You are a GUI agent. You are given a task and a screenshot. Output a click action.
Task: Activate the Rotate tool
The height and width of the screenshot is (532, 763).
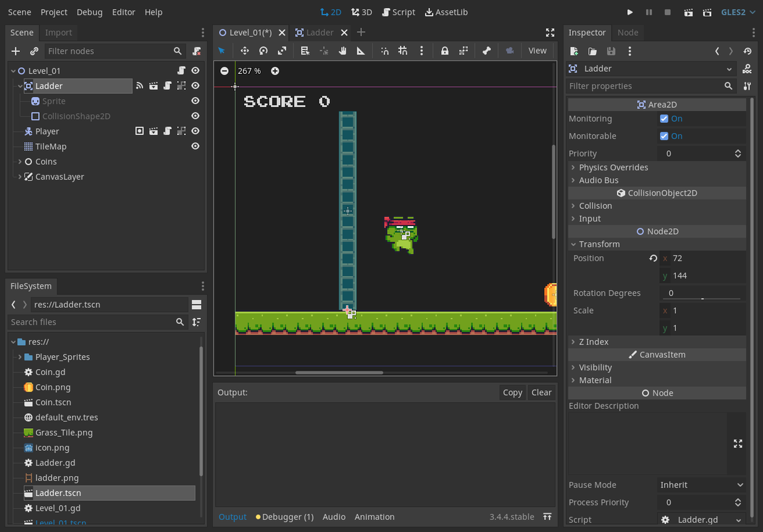tap(263, 51)
